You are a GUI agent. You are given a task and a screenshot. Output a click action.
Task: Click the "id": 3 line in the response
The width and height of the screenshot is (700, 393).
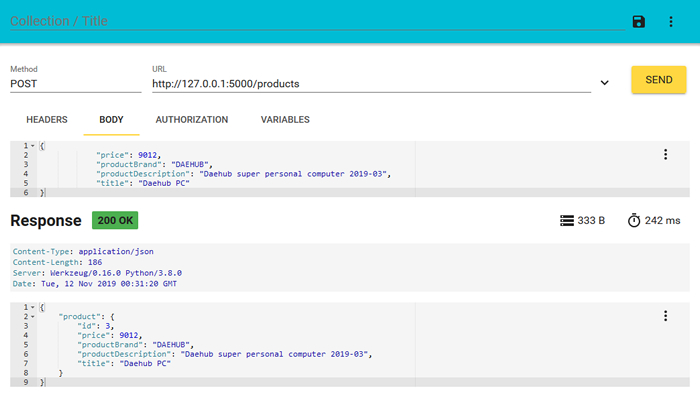(96, 326)
